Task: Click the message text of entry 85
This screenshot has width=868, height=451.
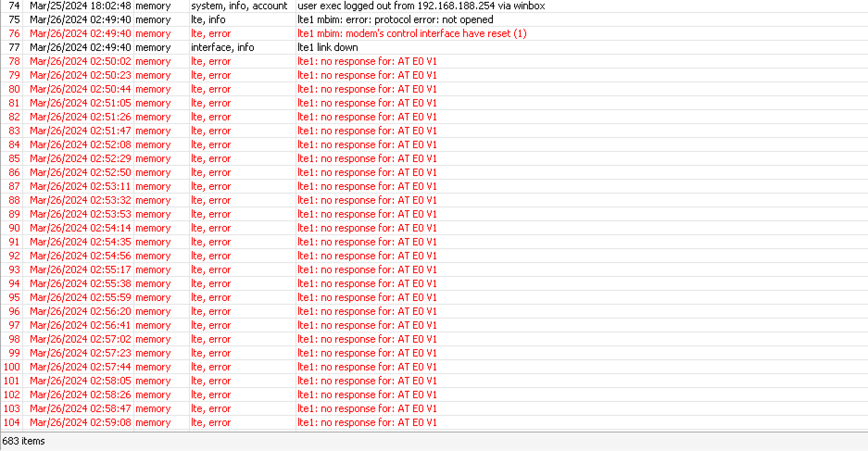Action: coord(367,158)
